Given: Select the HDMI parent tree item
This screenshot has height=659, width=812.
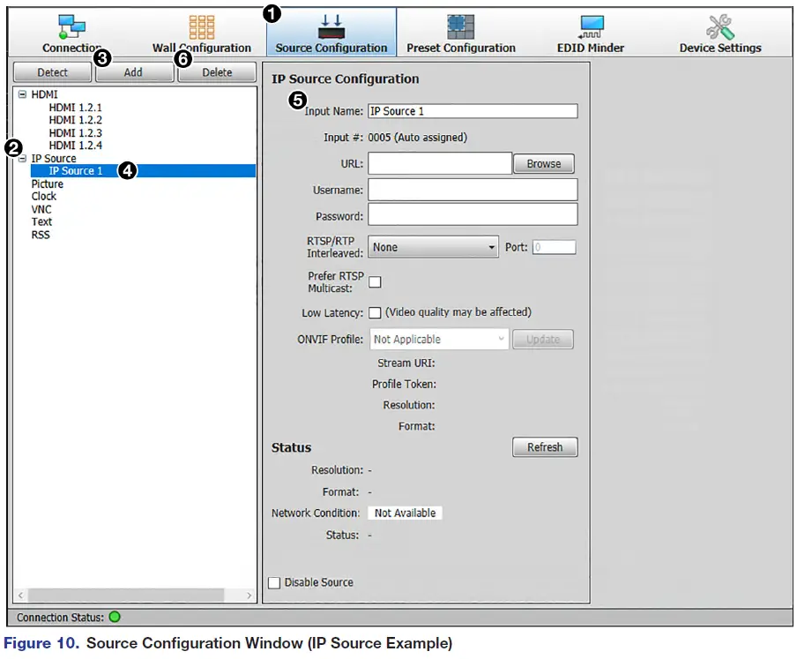Looking at the screenshot, I should tap(45, 94).
